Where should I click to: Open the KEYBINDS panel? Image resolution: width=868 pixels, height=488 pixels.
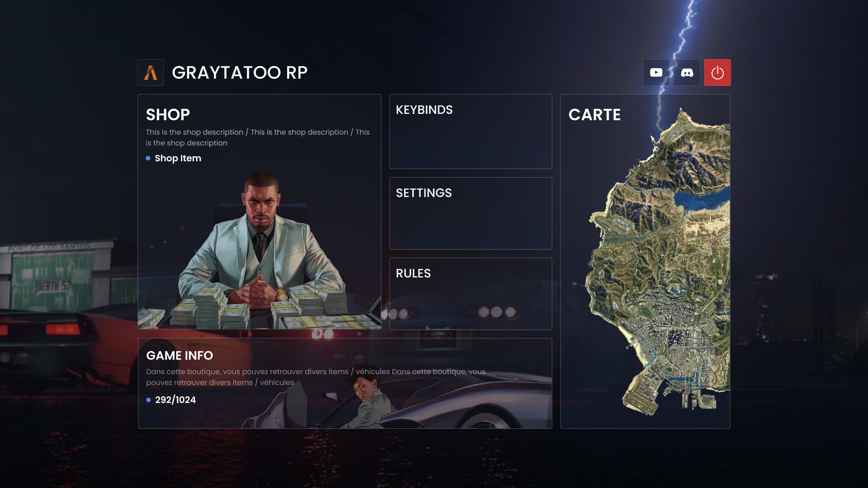pyautogui.click(x=471, y=131)
